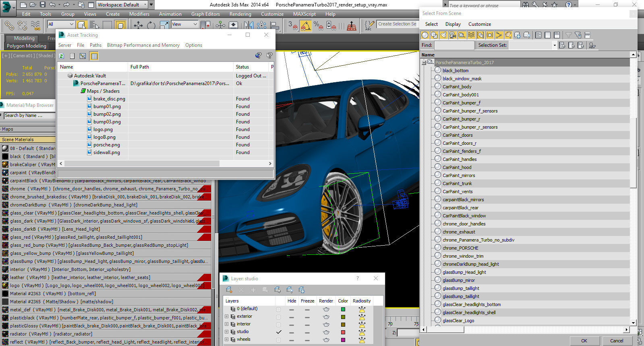Click the Name column header in Select From Scene
644x346 pixels.
tap(526, 55)
